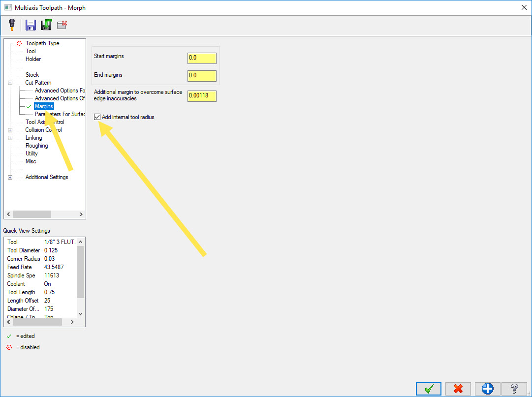Open the Tool Axis Control page
This screenshot has width=532, height=397.
click(x=45, y=122)
